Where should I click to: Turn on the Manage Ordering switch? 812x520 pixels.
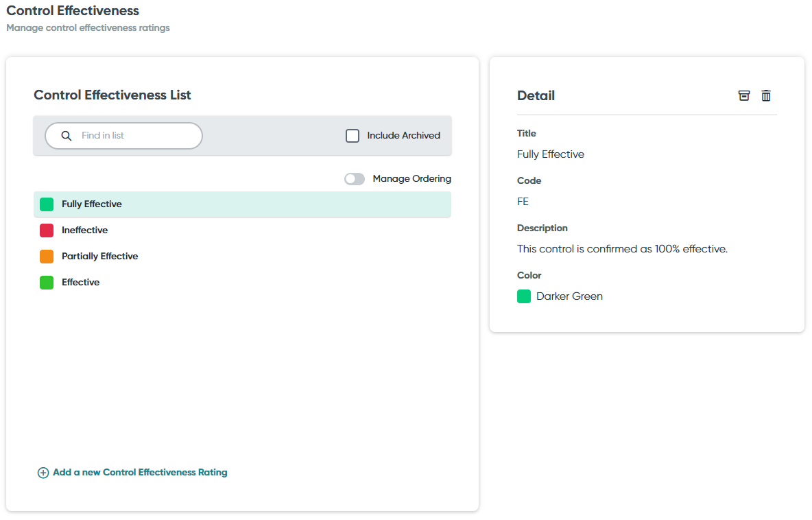[355, 178]
